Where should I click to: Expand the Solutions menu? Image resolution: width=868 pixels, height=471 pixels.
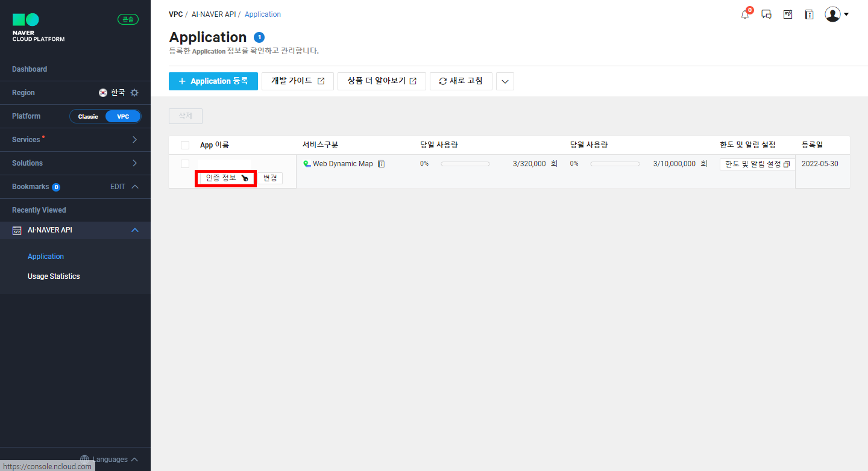tap(75, 163)
